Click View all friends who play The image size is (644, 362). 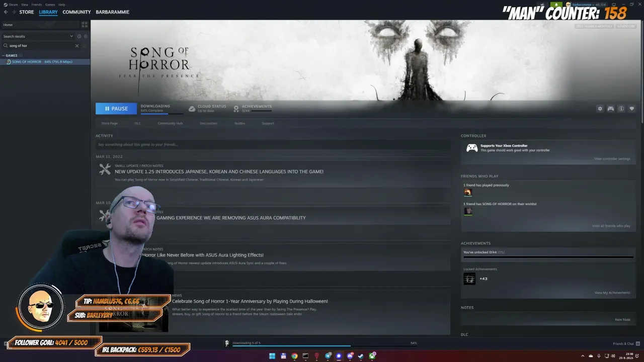pos(611,226)
